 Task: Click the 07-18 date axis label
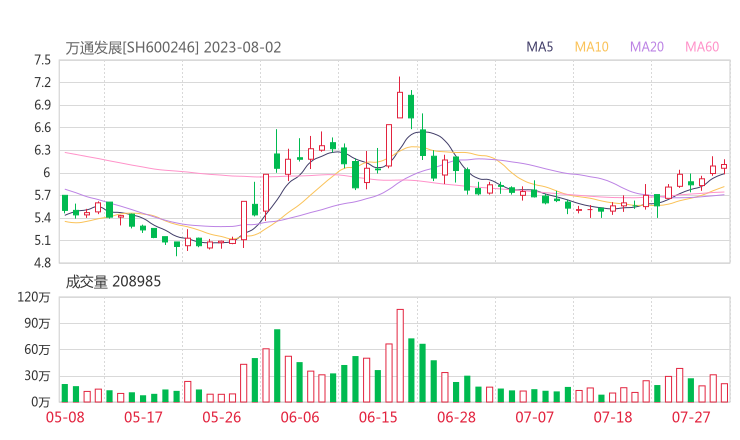(613, 417)
